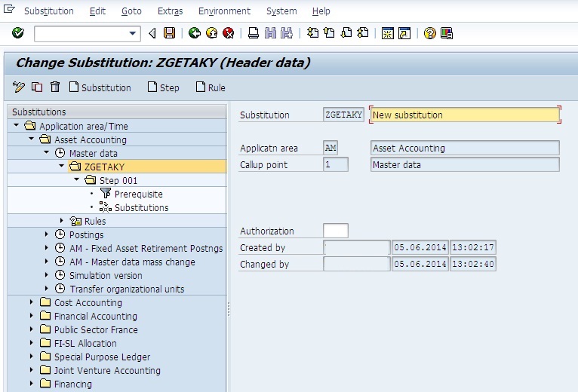Click the Display/Change pencil icon
Viewport: 578px width, 392px height.
(x=20, y=87)
